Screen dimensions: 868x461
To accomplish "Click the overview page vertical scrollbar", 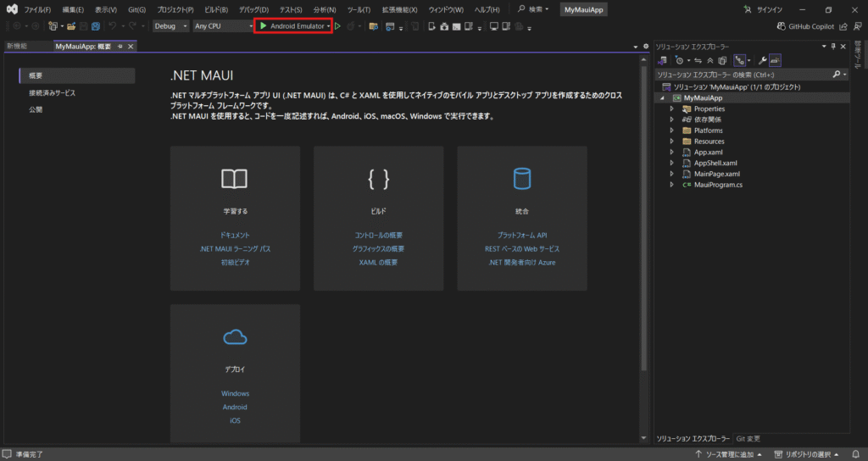I will click(x=643, y=219).
